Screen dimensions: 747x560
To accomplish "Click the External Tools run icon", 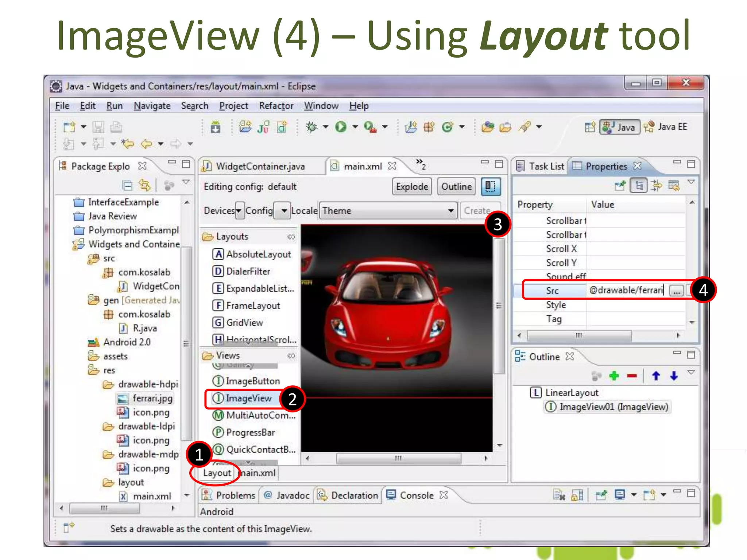I will pyautogui.click(x=370, y=127).
